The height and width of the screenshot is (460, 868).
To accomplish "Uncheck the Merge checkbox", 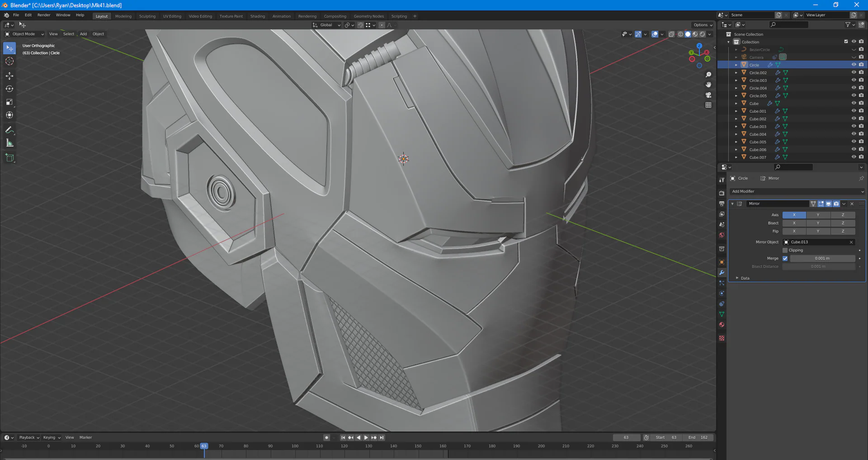I will pos(785,258).
